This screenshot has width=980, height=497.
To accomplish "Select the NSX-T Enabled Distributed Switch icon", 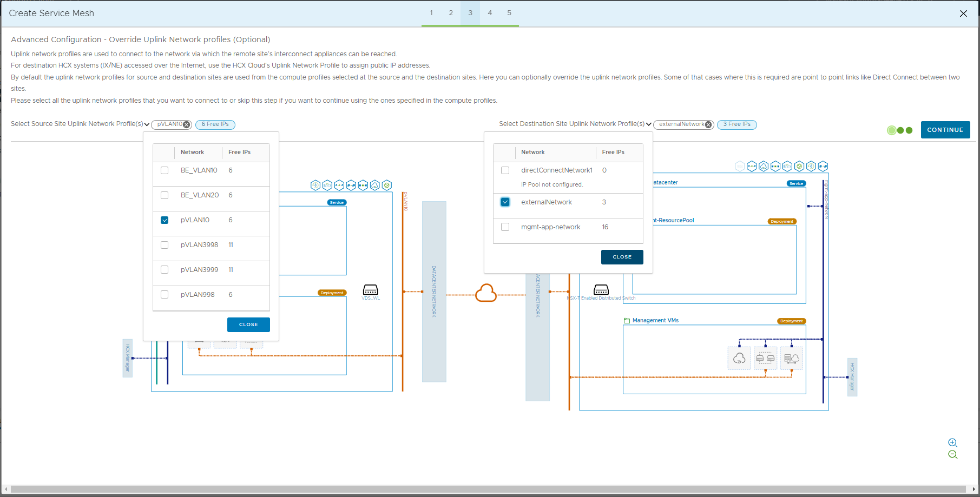I will click(601, 290).
